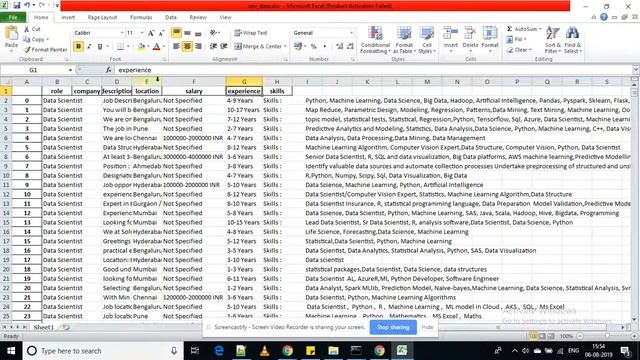Select column G header
The width and height of the screenshot is (640, 360).
244,82
